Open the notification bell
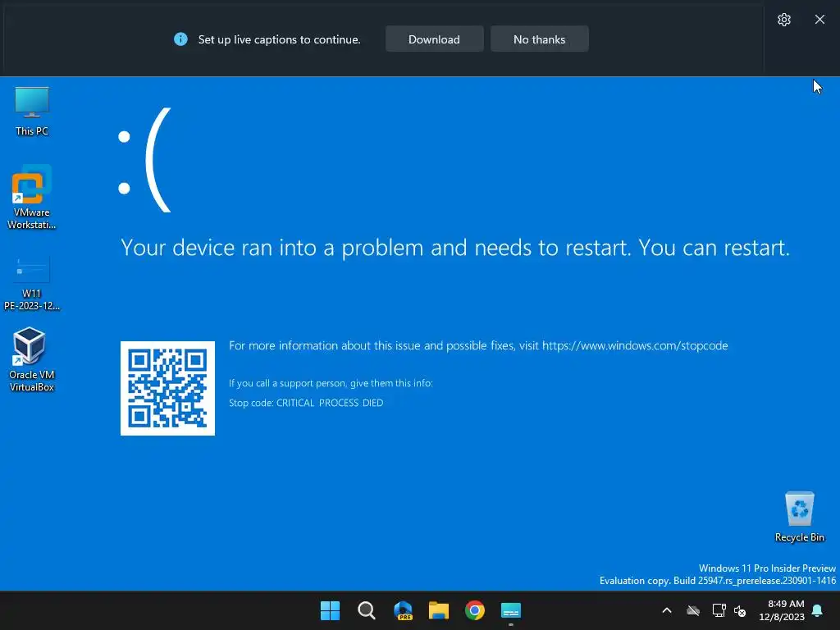This screenshot has width=840, height=630. click(x=818, y=610)
